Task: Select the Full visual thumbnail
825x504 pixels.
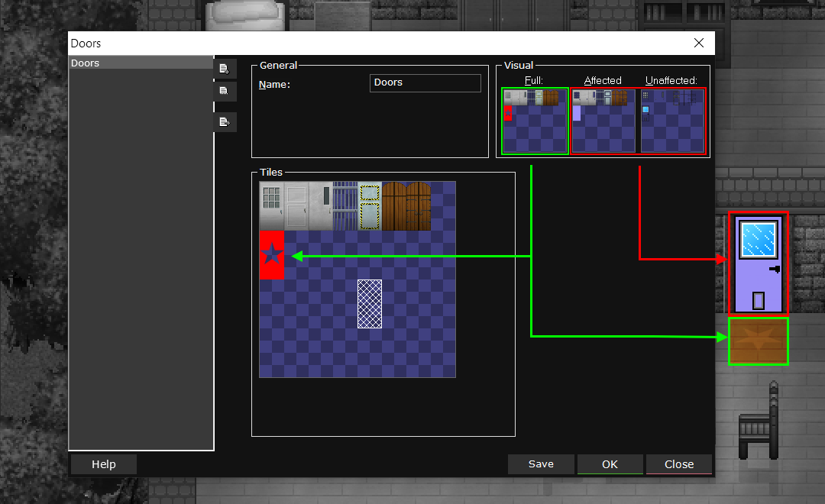Action: [x=535, y=121]
